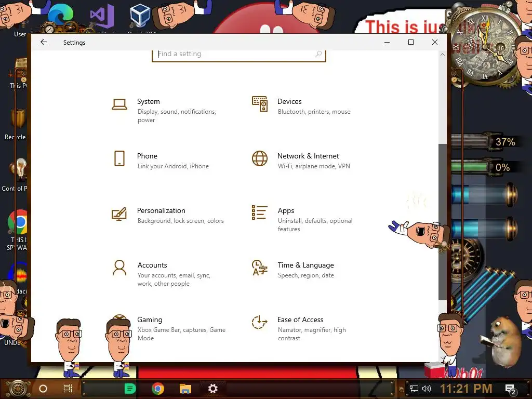This screenshot has width=532, height=399.
Task: Click the Phone settings icon
Action: [x=119, y=158]
